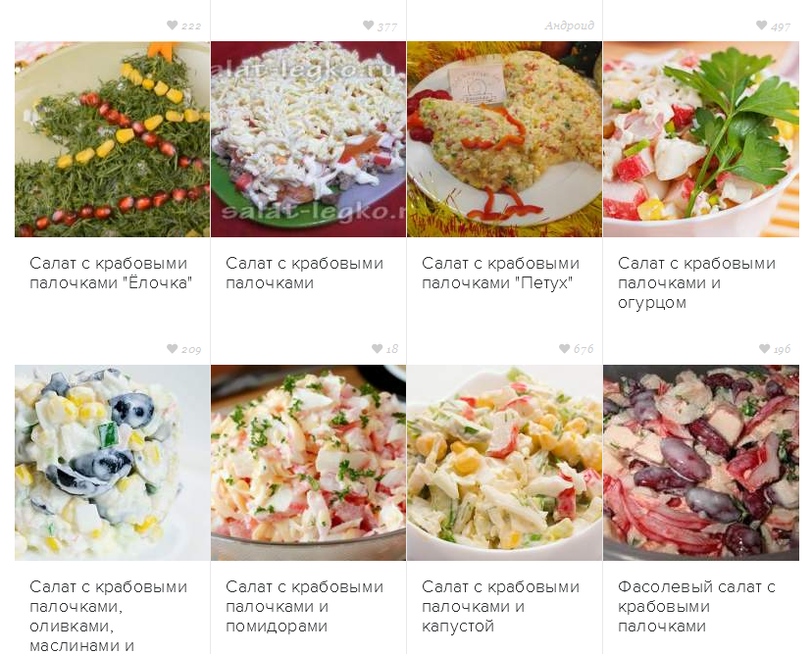Click the heart icon showing 18 likes

[377, 349]
